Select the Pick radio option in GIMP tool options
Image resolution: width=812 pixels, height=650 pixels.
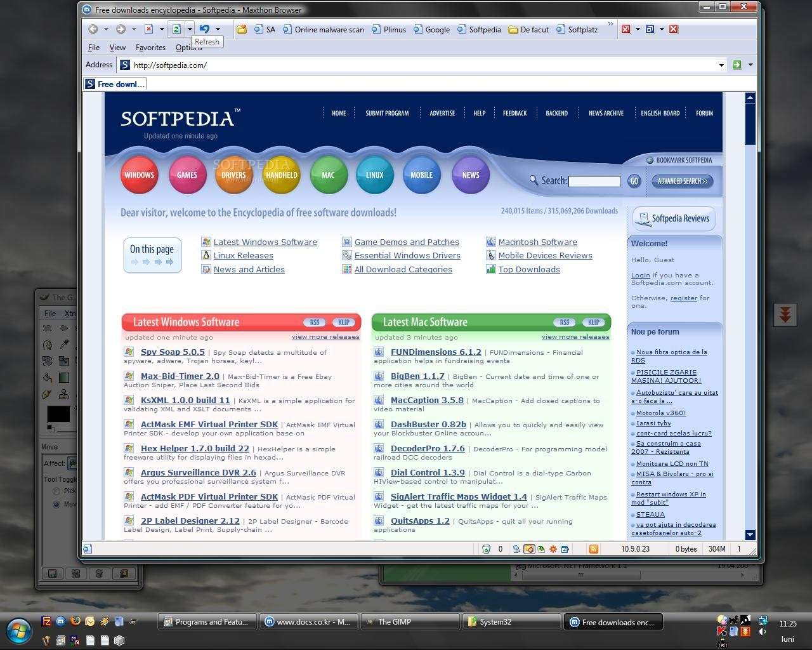(56, 491)
